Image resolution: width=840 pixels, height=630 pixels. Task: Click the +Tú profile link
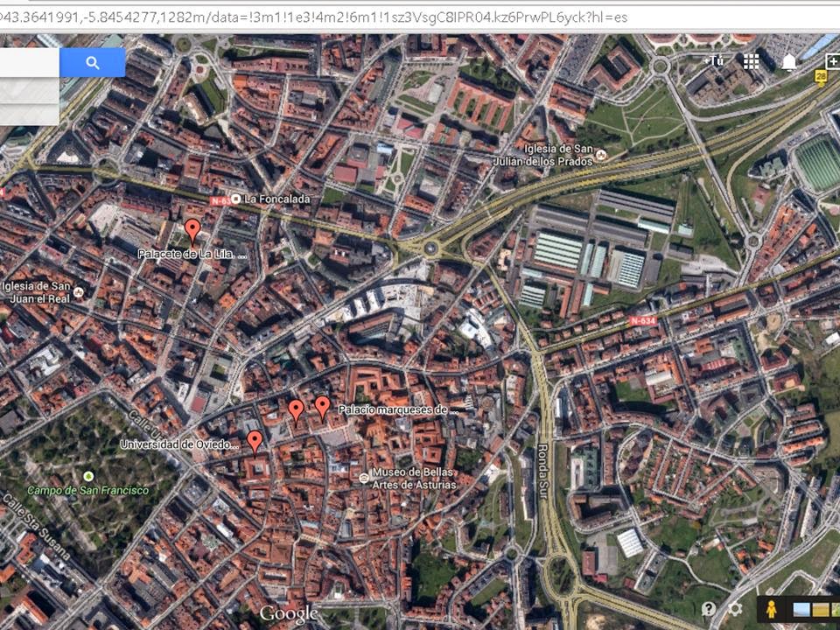[x=714, y=61]
